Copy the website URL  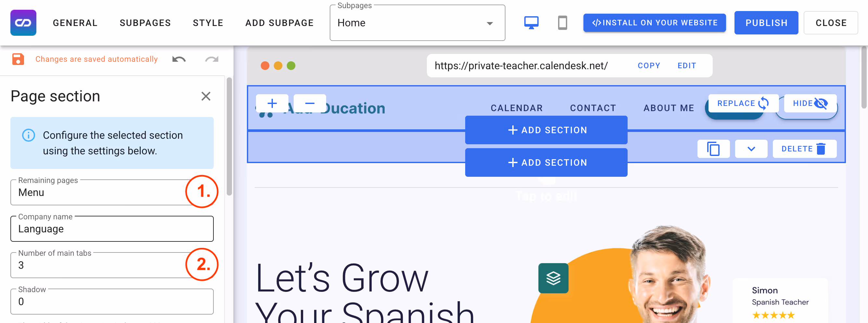[649, 65]
